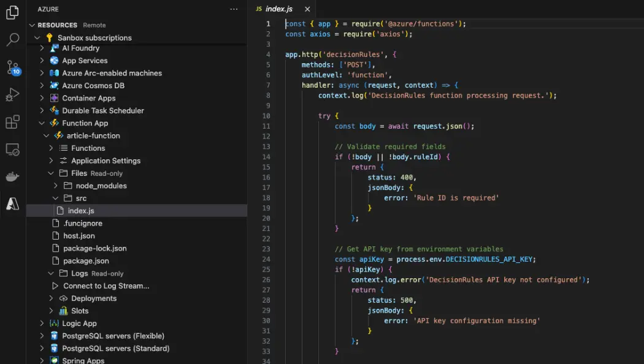Expand Container Apps node
Image resolution: width=644 pixels, height=364 pixels.
point(42,98)
